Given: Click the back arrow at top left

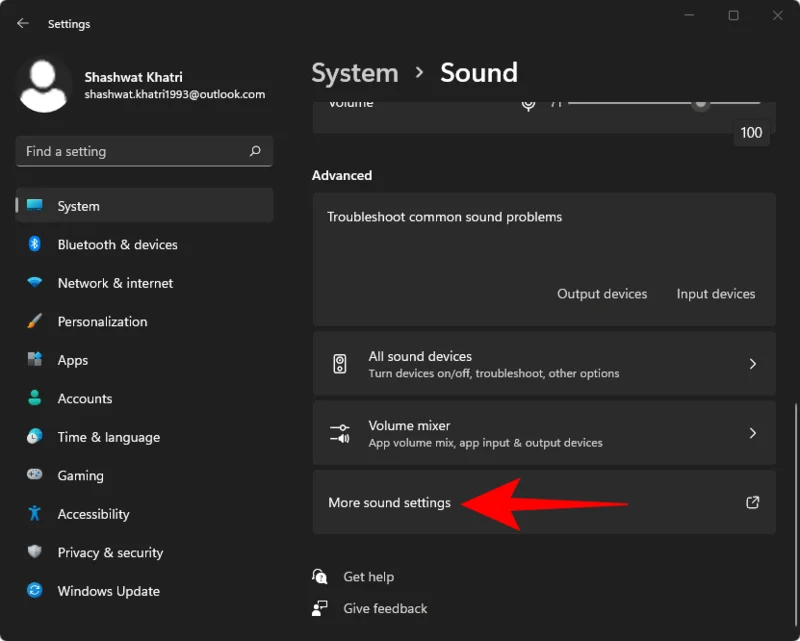Looking at the screenshot, I should [x=21, y=22].
